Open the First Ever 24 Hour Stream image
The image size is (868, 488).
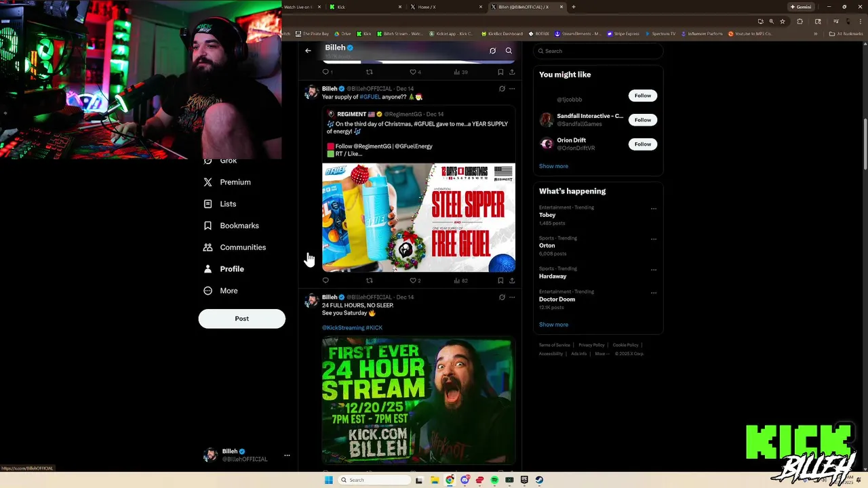(418, 401)
